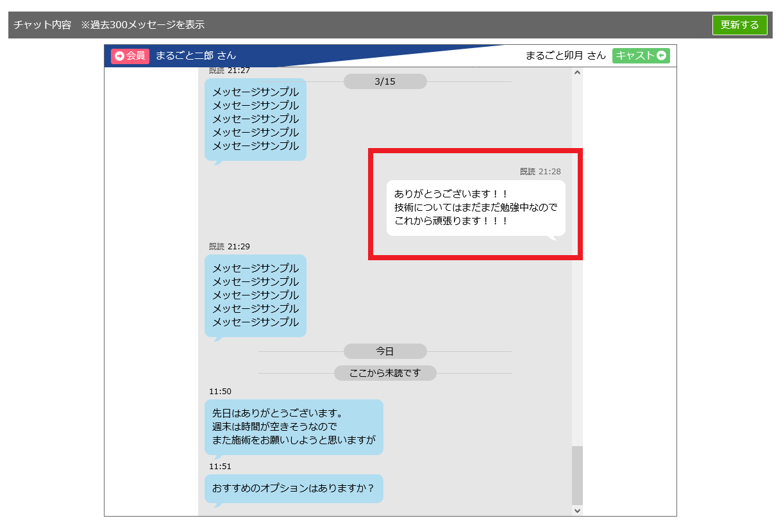
Task: Click the 11:51 timestamp
Action: click(x=220, y=467)
